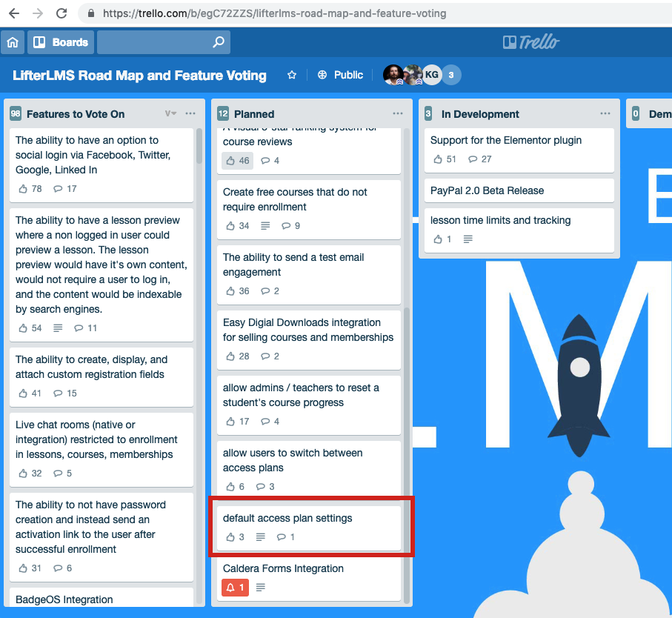Viewport: 672px width, 618px height.
Task: Open PayPal 2.0 Beta Release card
Action: click(x=519, y=190)
